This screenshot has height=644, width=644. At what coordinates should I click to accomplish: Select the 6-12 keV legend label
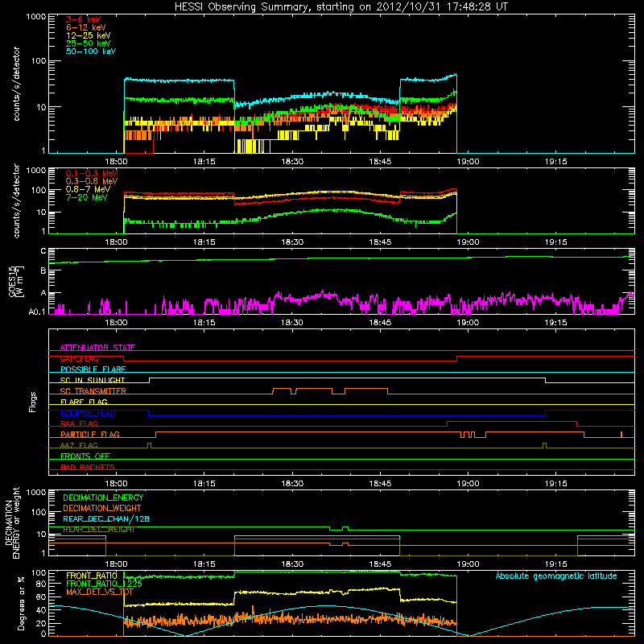pyautogui.click(x=86, y=27)
